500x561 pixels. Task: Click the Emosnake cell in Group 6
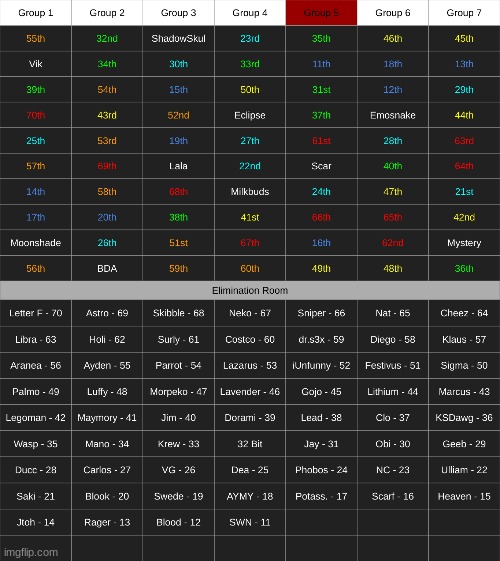click(393, 115)
